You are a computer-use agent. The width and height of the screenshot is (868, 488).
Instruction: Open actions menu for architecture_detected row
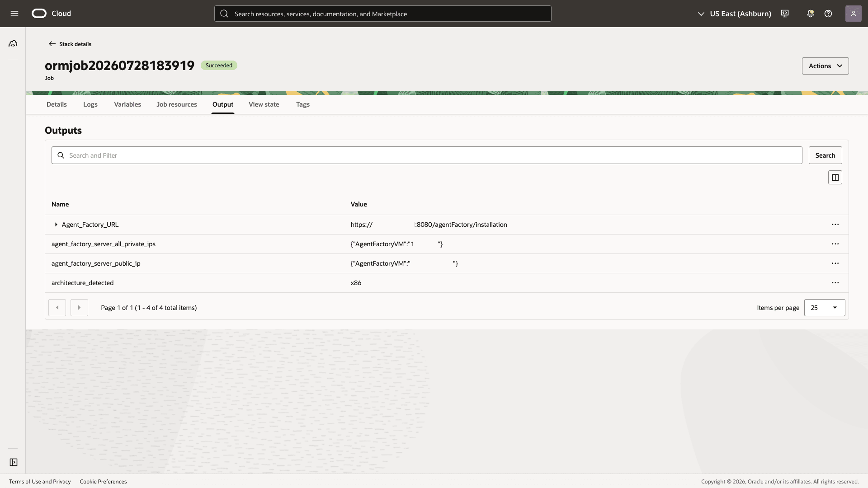coord(835,283)
